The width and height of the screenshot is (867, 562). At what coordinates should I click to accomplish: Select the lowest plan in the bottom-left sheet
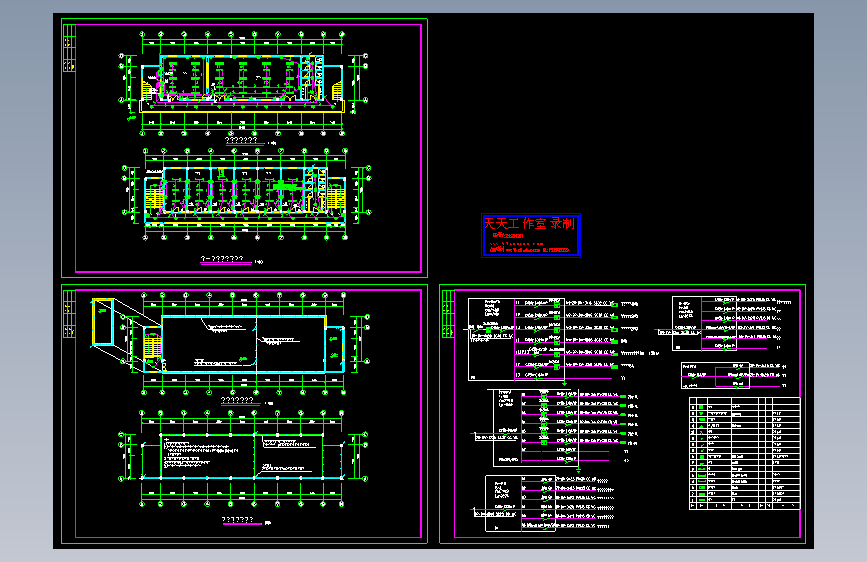click(242, 459)
